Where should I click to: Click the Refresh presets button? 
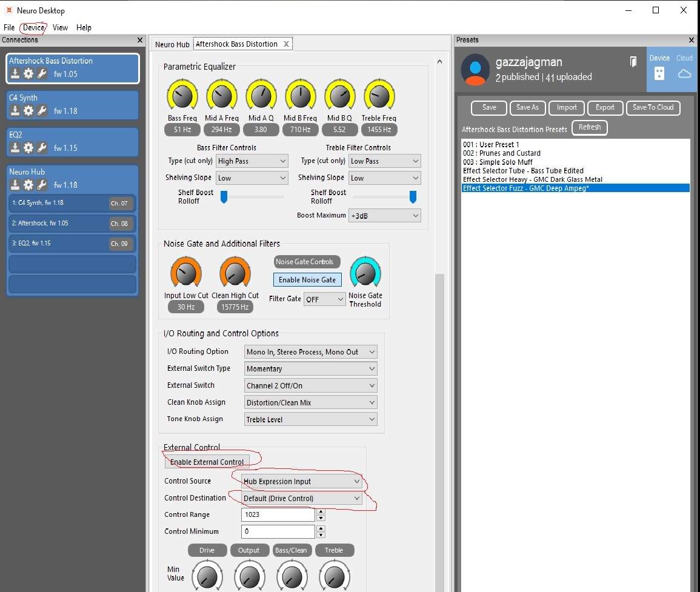click(589, 127)
